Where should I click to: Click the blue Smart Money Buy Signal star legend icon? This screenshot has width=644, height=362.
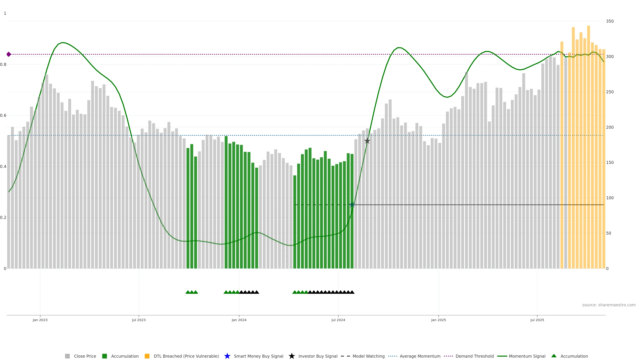point(227,356)
